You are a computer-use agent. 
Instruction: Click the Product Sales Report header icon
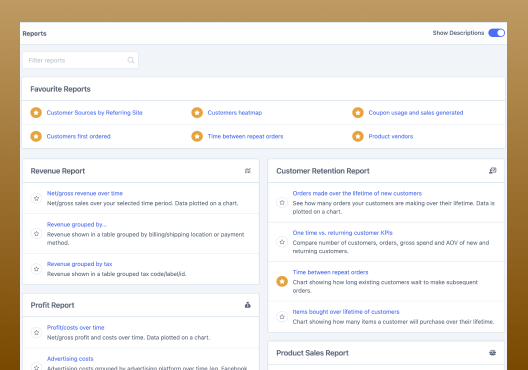coord(493,353)
